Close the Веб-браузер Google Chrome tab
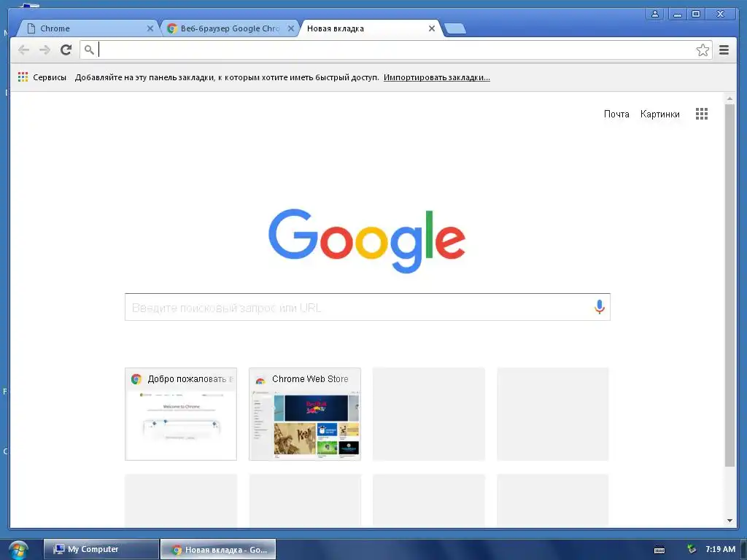The image size is (747, 560). click(290, 28)
